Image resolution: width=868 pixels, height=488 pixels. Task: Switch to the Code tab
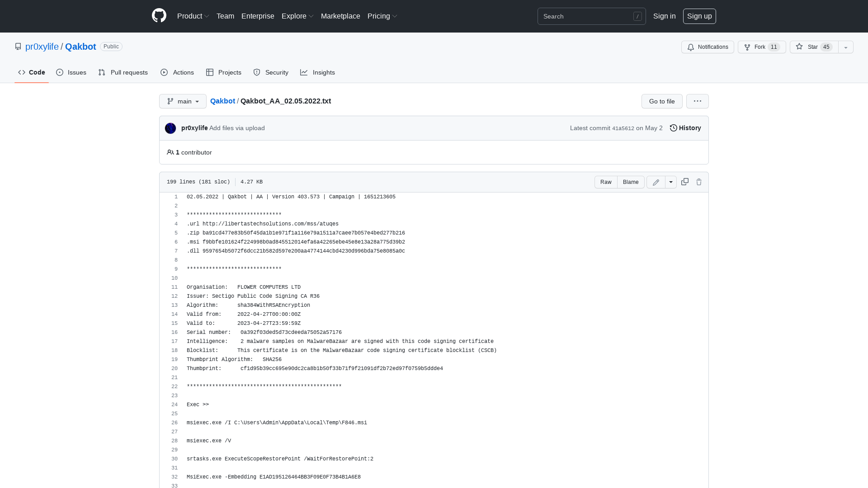(32, 72)
